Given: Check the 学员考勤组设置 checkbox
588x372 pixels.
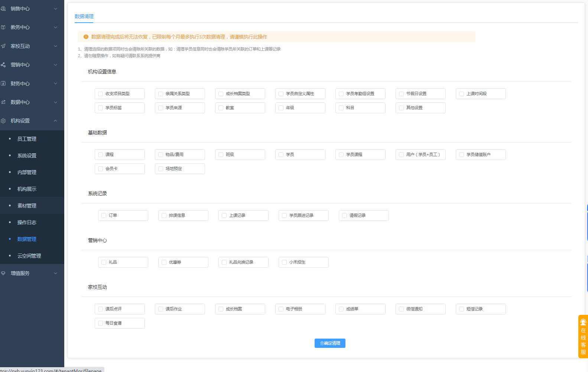Looking at the screenshot, I should point(341,94).
